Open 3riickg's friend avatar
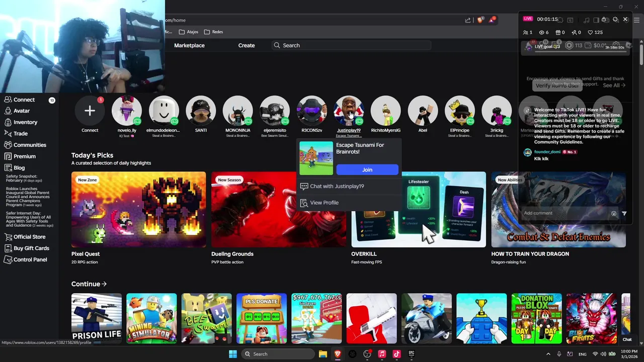Screen dimensions: 644x362 tap(497, 111)
